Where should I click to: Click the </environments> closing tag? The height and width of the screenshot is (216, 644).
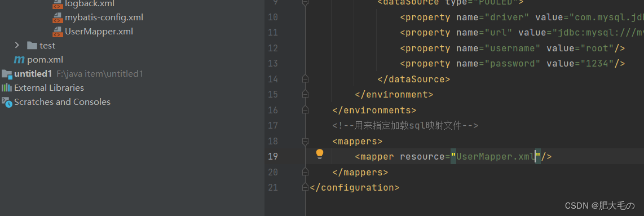tap(374, 111)
